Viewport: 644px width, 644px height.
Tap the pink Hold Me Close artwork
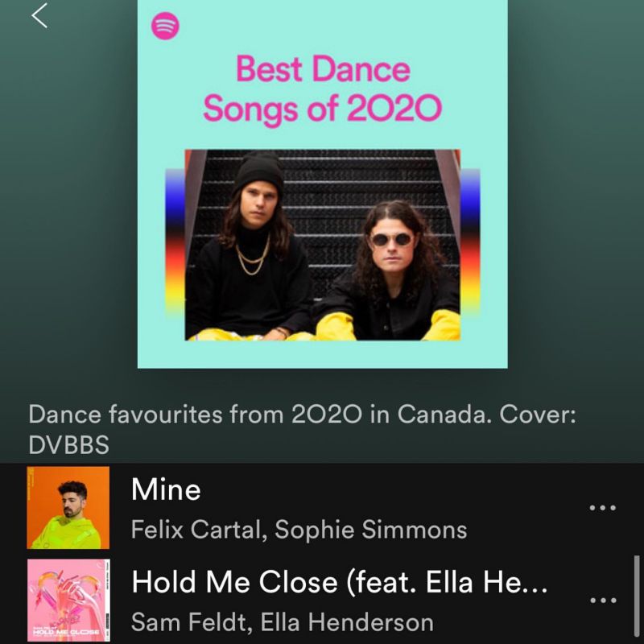point(68,600)
